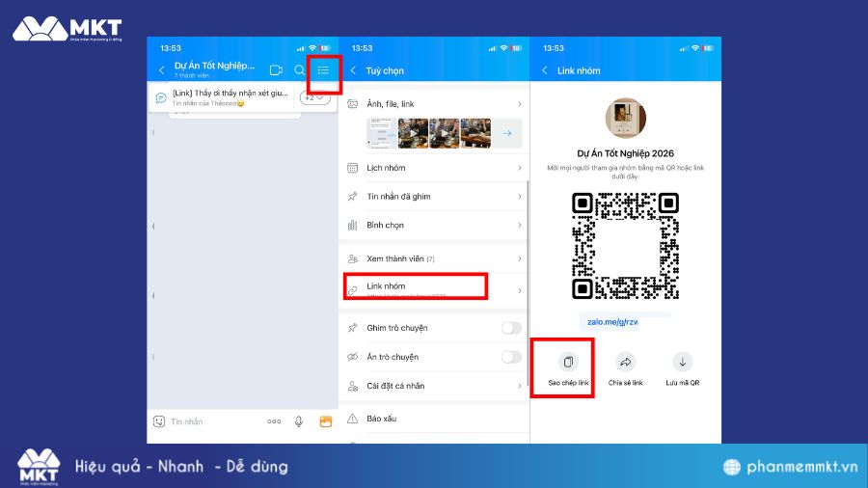The width and height of the screenshot is (868, 488).
Task: Click the chain link icon beside Link nhóm
Action: (x=353, y=290)
